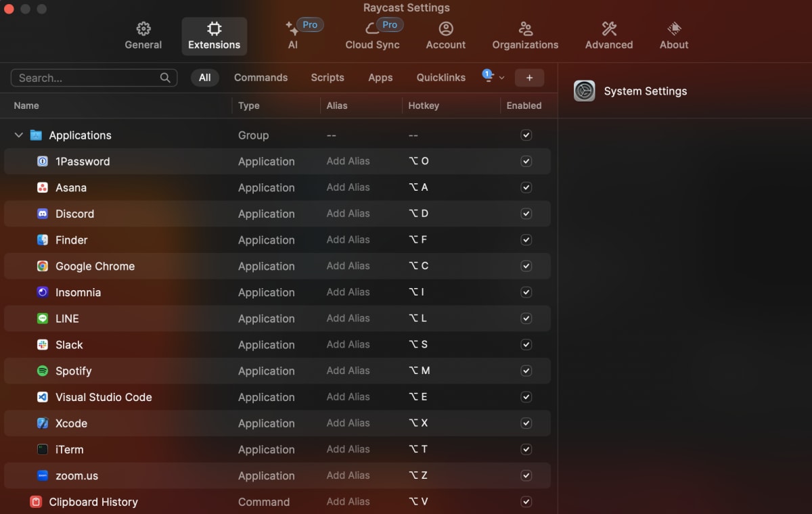Click LINE's ⌥ L hotkey
The image size is (812, 514).
click(418, 318)
